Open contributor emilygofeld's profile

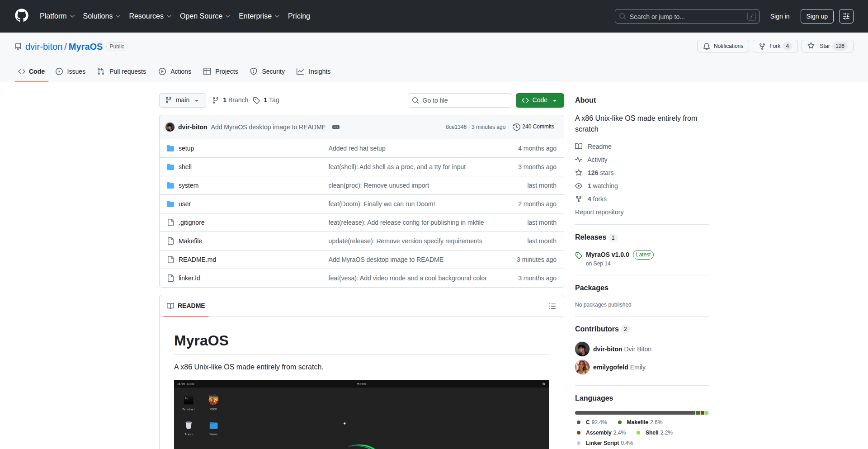tap(610, 367)
